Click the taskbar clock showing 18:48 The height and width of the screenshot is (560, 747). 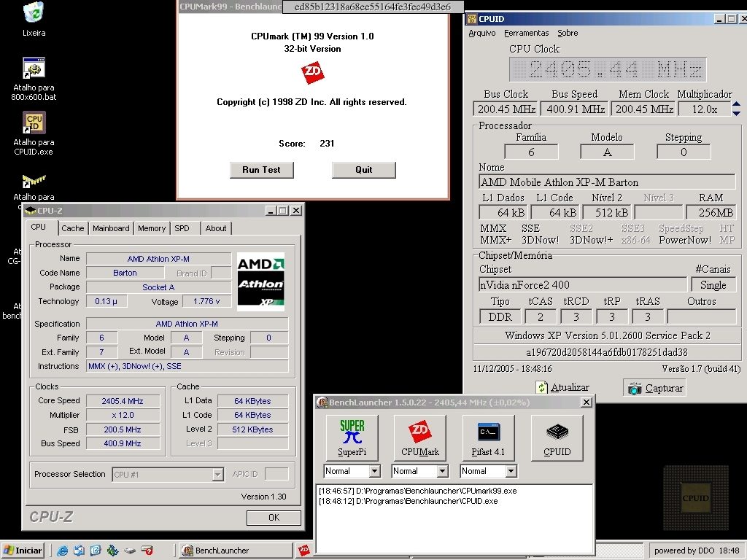click(x=729, y=551)
